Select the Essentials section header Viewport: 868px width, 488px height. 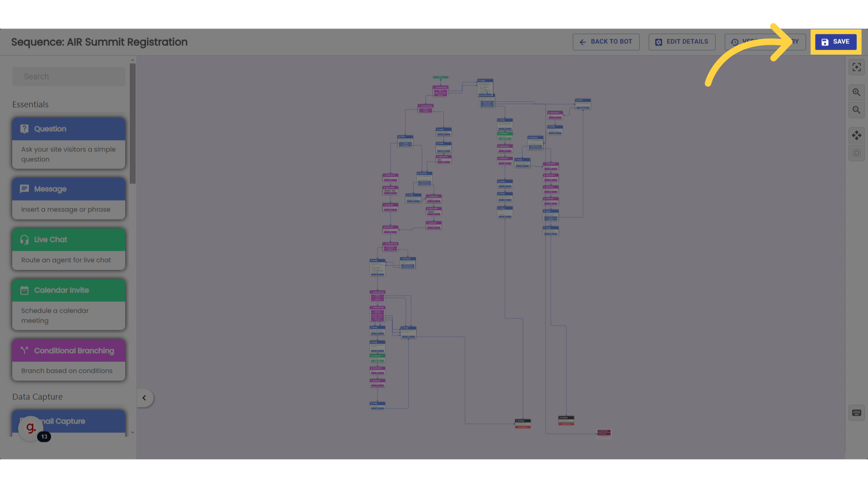[30, 104]
